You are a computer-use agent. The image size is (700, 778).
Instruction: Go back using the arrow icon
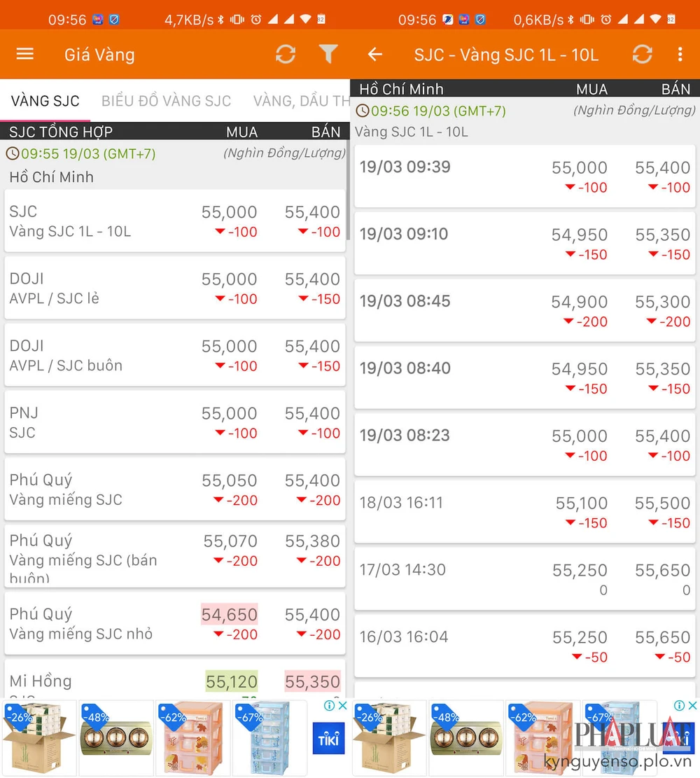(375, 55)
